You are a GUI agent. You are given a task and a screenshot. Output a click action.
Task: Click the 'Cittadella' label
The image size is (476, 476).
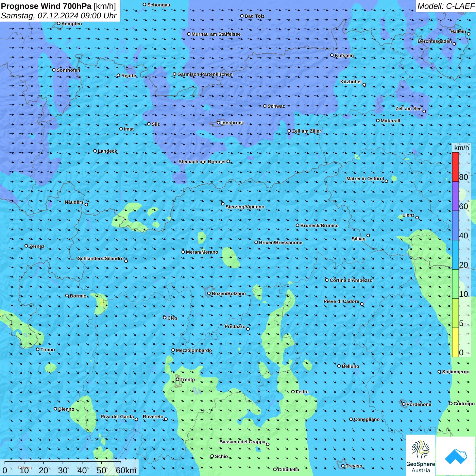coord(288,470)
